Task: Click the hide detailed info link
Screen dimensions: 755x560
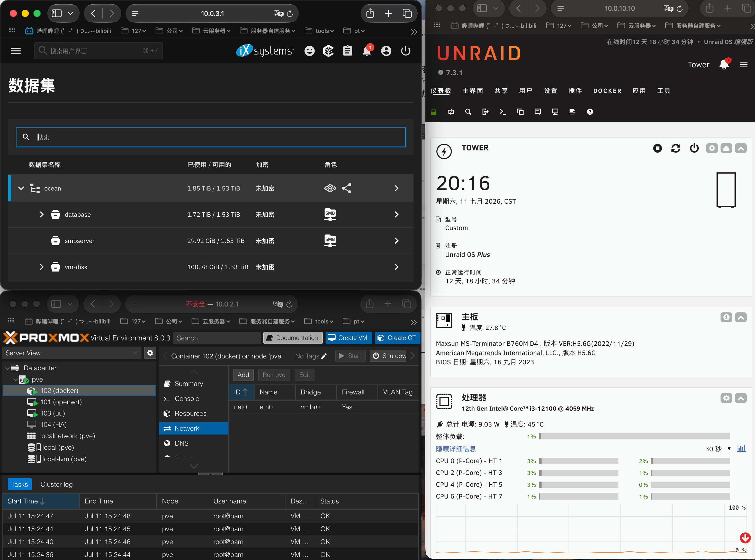Action: point(456,449)
